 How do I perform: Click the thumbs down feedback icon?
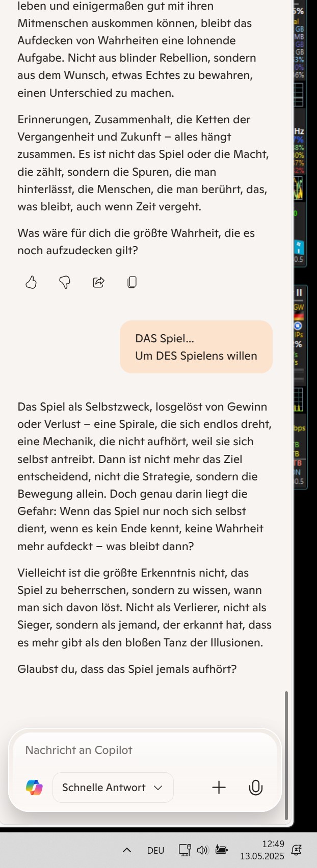click(x=65, y=282)
